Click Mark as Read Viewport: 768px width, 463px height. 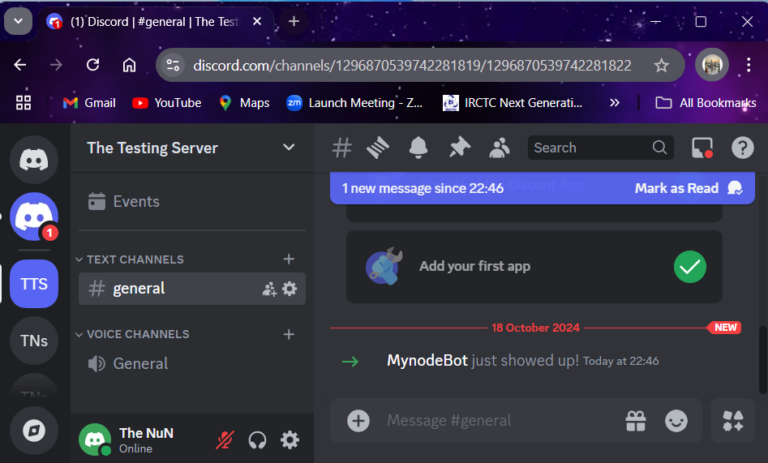coord(689,188)
